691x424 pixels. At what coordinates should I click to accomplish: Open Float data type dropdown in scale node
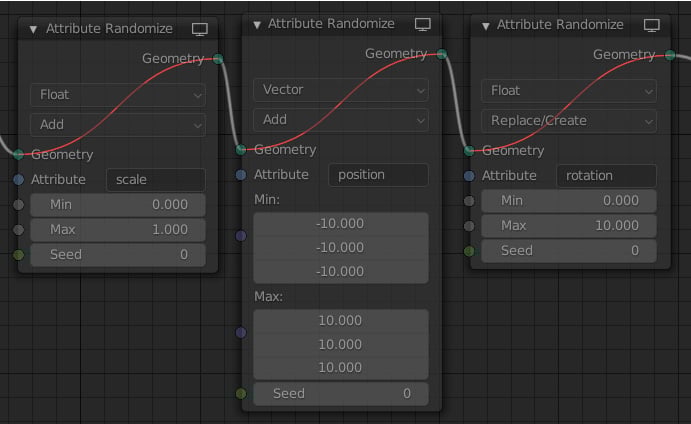(x=118, y=95)
